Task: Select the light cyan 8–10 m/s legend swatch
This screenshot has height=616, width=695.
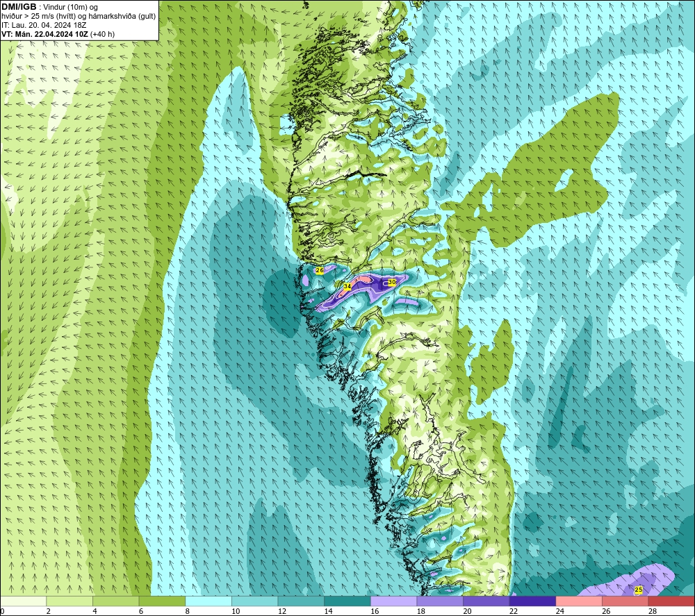Action: 208,601
